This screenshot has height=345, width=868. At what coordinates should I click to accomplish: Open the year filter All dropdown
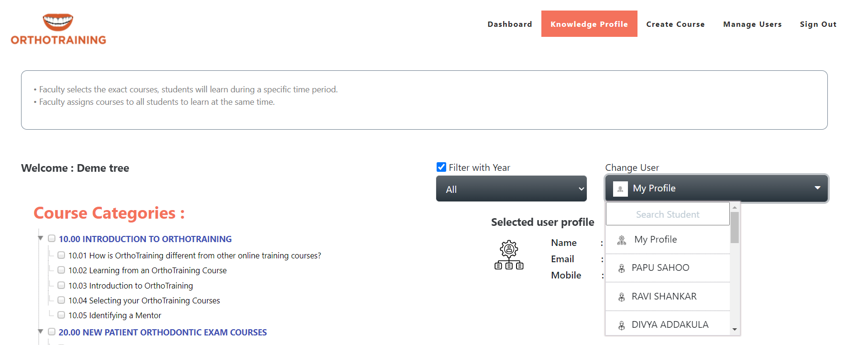pos(511,189)
